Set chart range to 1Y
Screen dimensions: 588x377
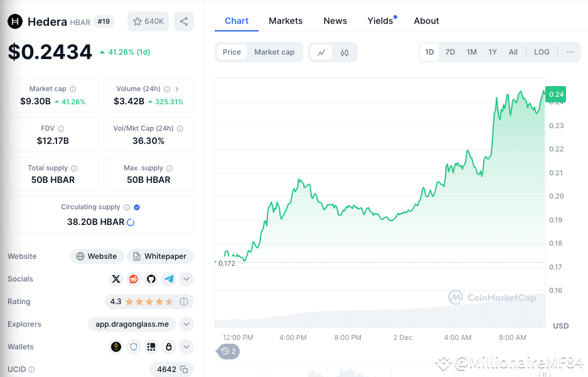point(493,52)
